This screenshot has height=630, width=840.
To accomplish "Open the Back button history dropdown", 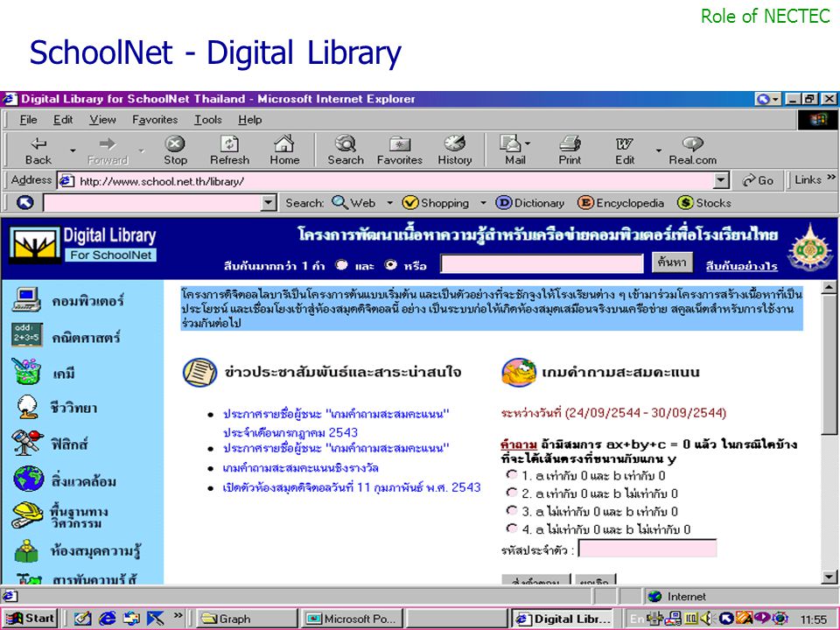I will pos(73,150).
